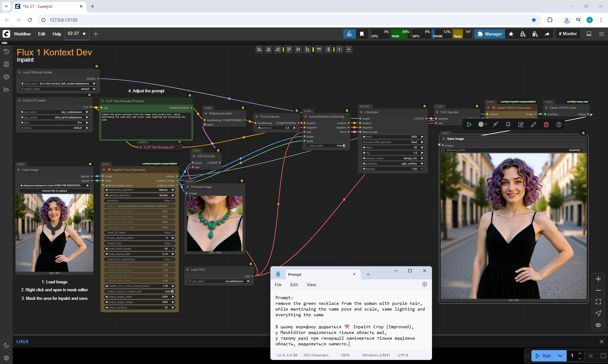Viewport: 608px width, 364px height.
Task: Click the Manager button
Action: pyautogui.click(x=490, y=34)
